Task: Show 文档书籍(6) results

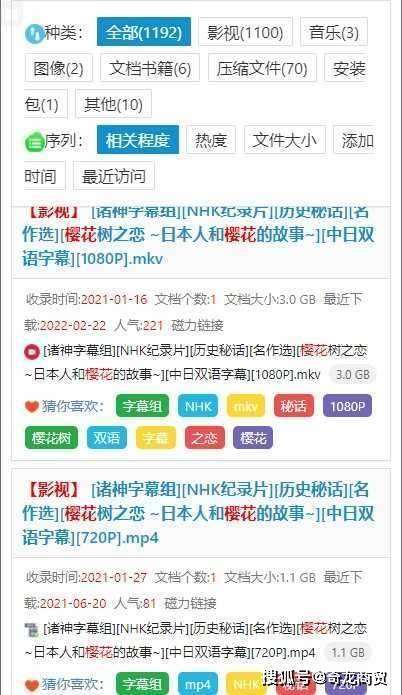Action: [x=150, y=68]
